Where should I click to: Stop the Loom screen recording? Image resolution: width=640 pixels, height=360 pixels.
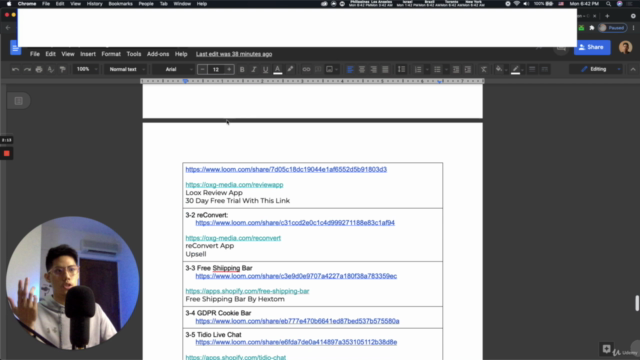pos(7,153)
